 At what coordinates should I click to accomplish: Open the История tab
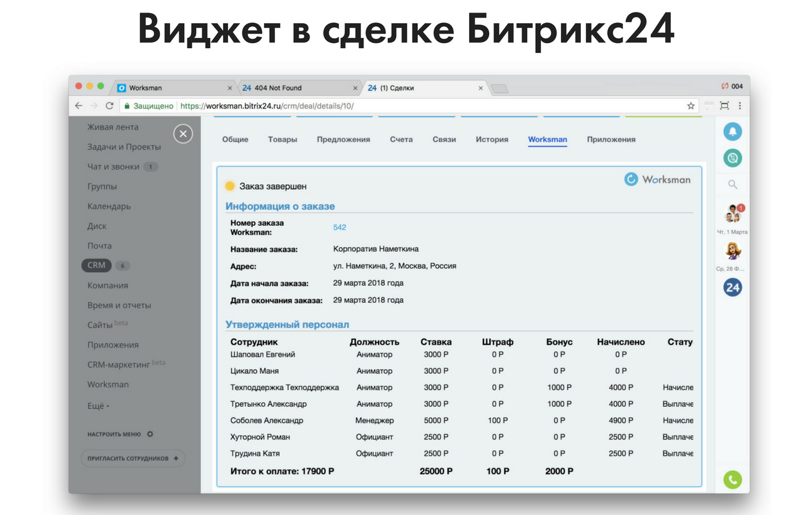click(x=492, y=140)
